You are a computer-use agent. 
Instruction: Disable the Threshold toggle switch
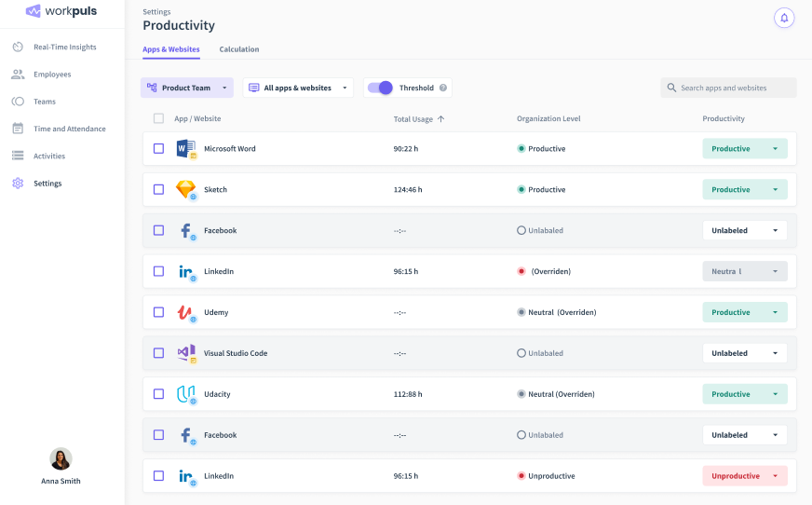point(380,88)
